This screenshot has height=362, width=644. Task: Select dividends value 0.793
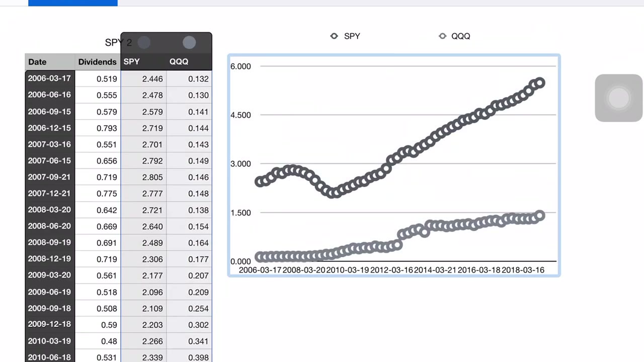click(x=98, y=128)
